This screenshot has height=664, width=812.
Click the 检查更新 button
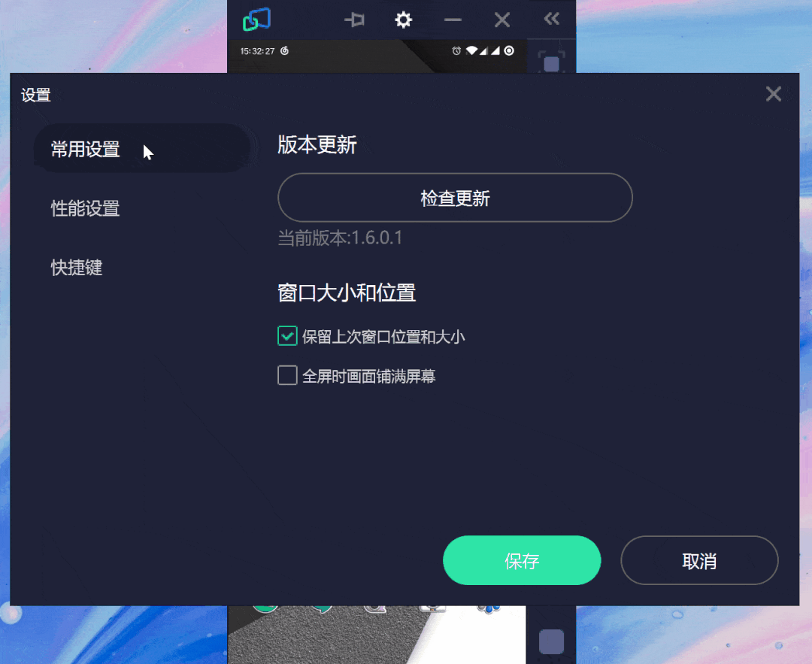(x=455, y=198)
